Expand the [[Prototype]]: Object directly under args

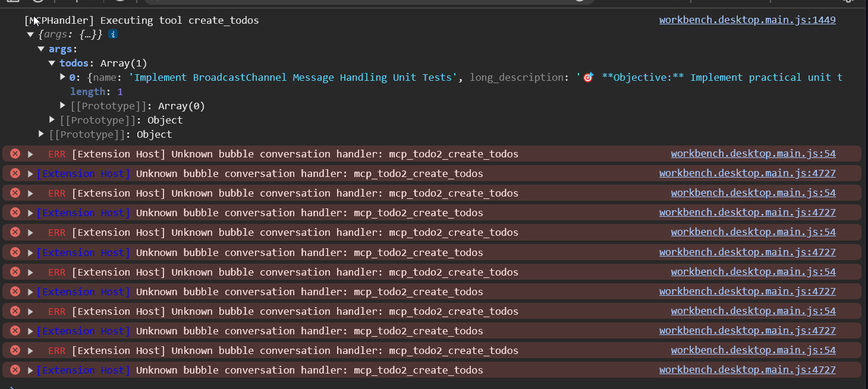[x=52, y=120]
